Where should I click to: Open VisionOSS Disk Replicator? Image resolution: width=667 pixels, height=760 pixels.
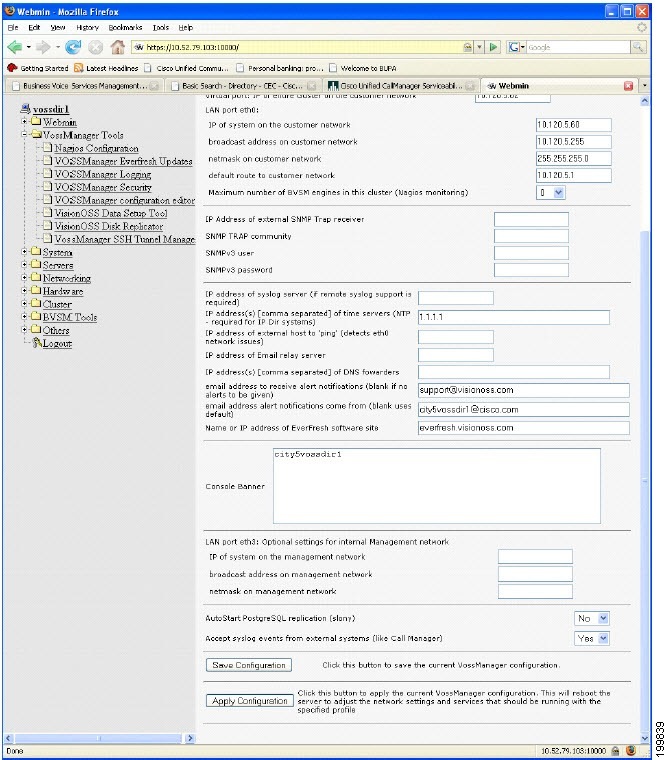[x=109, y=226]
